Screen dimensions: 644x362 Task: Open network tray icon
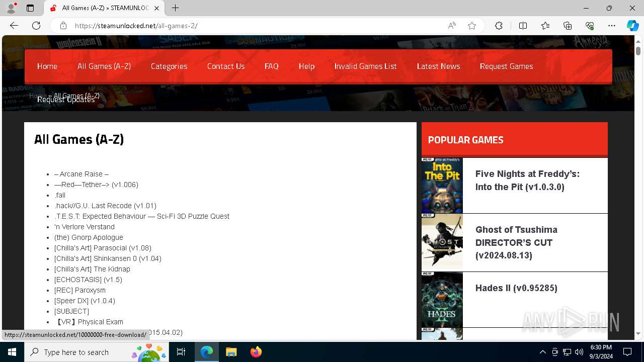click(567, 352)
